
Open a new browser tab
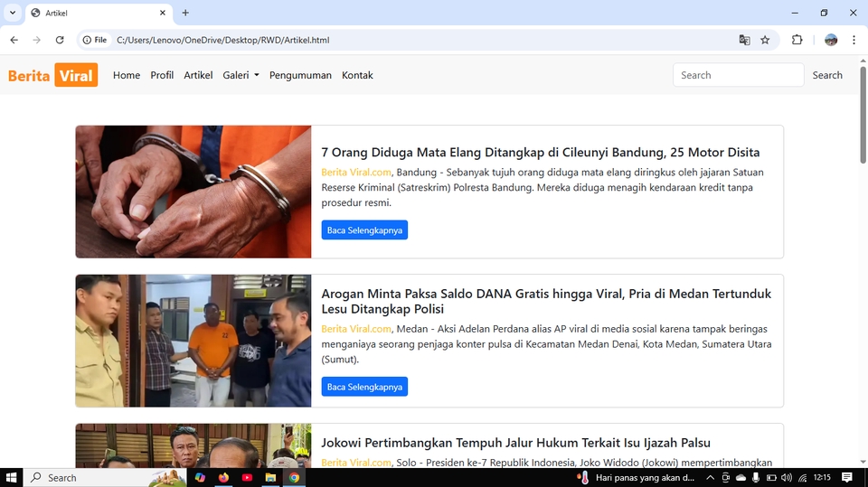click(x=185, y=13)
